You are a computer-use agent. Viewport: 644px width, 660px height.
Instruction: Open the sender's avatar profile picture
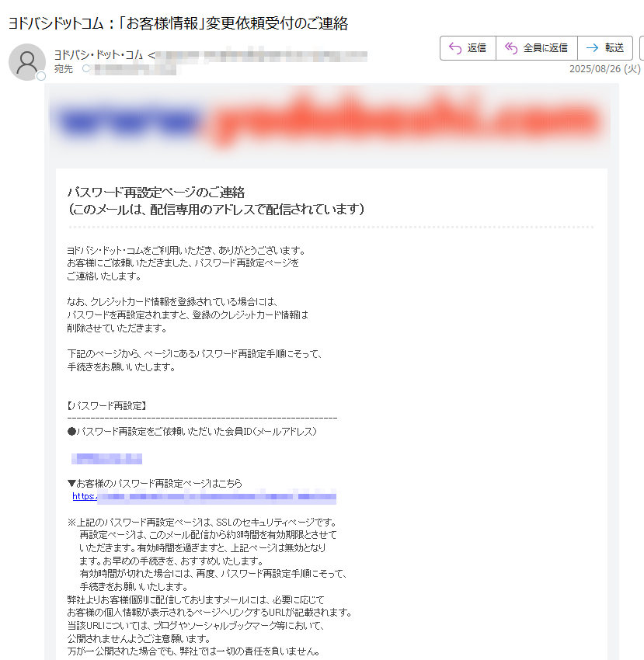[x=27, y=62]
